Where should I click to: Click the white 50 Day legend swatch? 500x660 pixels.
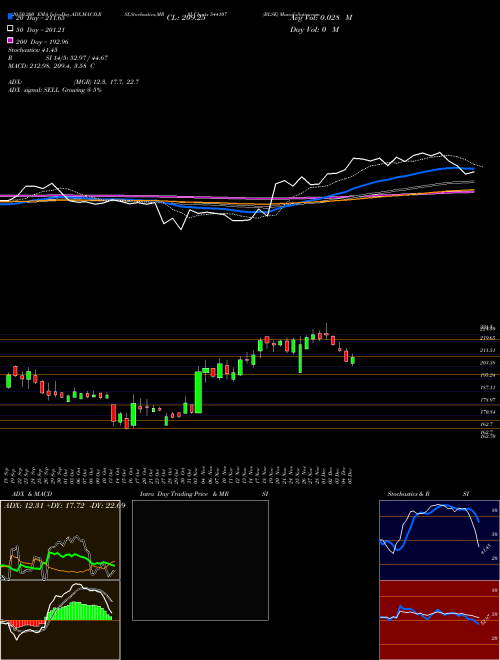pyautogui.click(x=11, y=29)
